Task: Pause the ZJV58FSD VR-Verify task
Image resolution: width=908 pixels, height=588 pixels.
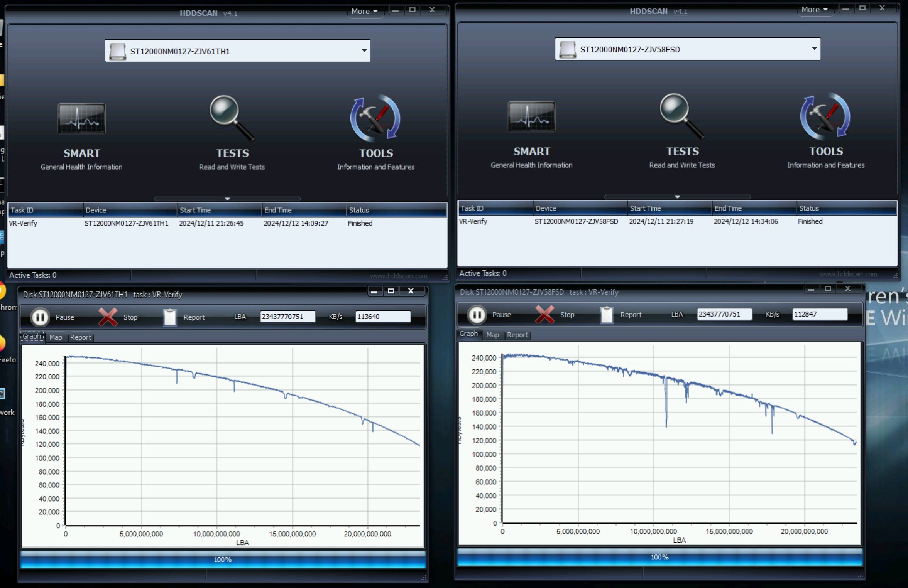Action: point(477,315)
